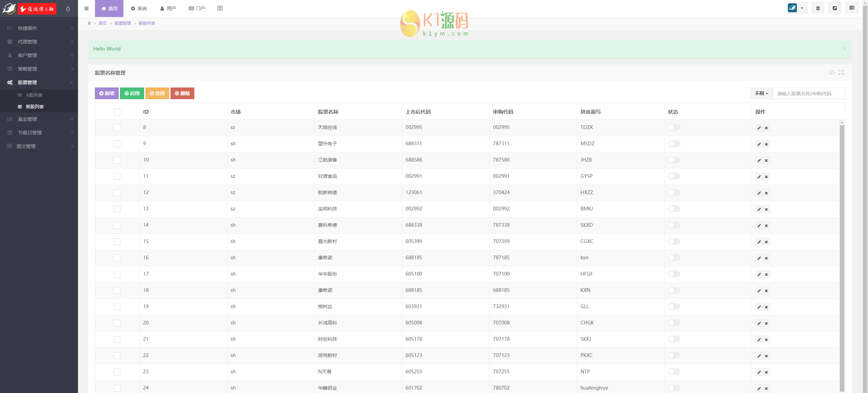This screenshot has height=393, width=868.
Task: Expand panel to fullscreen with arrows icon
Action: tap(841, 72)
